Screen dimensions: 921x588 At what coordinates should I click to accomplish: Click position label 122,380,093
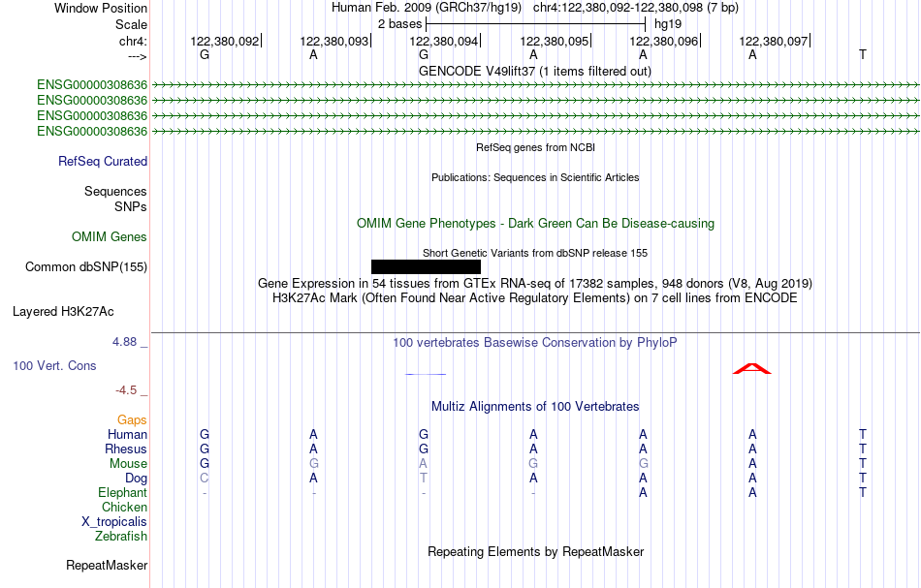[x=334, y=41]
